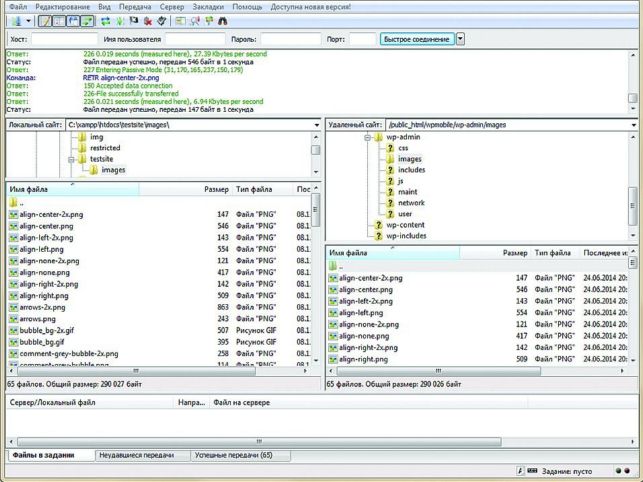Open the binoculars file search
Image resolution: width=643 pixels, height=482 pixels.
223,21
